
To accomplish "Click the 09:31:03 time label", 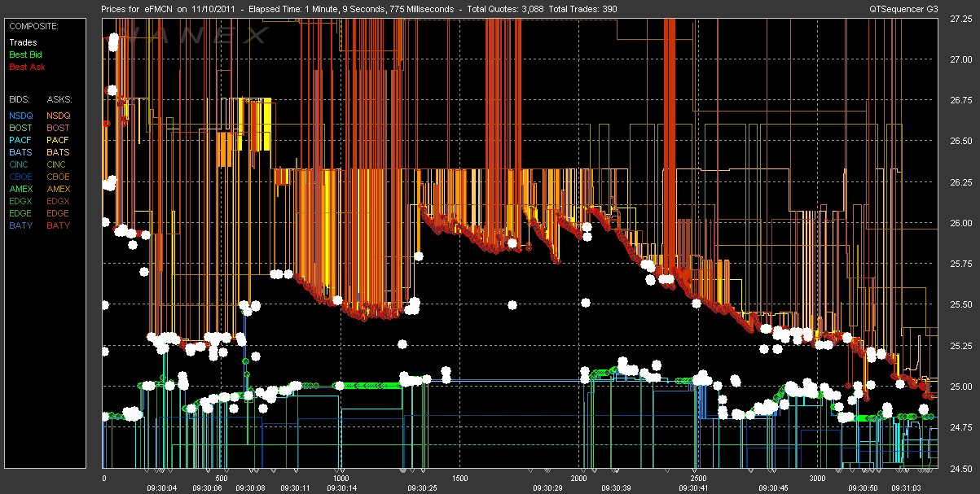I will (x=907, y=487).
